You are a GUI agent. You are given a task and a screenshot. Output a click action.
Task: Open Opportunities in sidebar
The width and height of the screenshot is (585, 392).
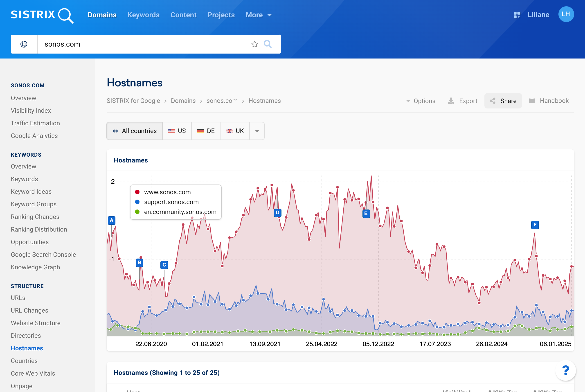click(30, 242)
